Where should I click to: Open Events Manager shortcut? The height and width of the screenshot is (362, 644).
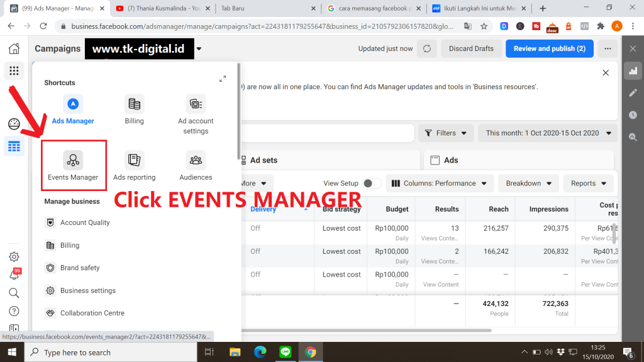73,165
